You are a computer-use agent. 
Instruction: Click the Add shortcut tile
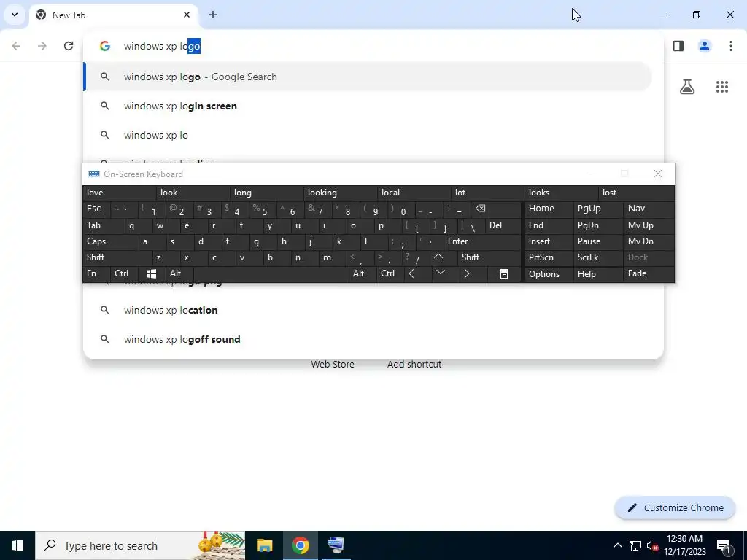[414, 365]
